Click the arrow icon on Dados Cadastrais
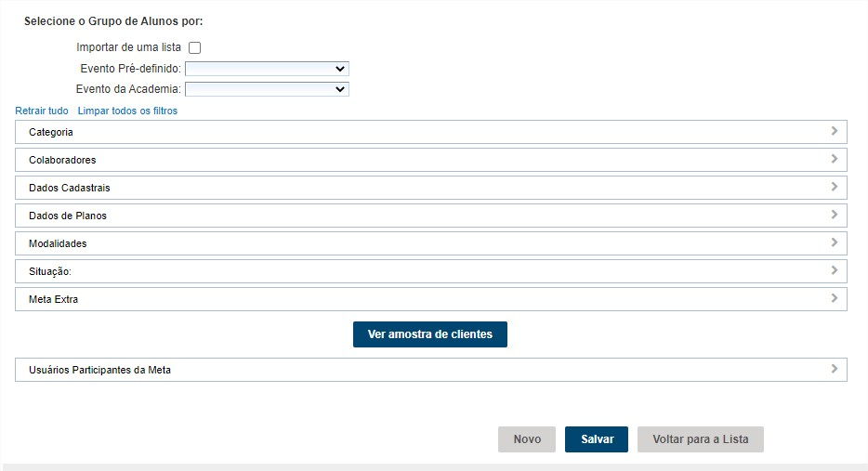Viewport: 868px width, 471px height. click(x=835, y=188)
